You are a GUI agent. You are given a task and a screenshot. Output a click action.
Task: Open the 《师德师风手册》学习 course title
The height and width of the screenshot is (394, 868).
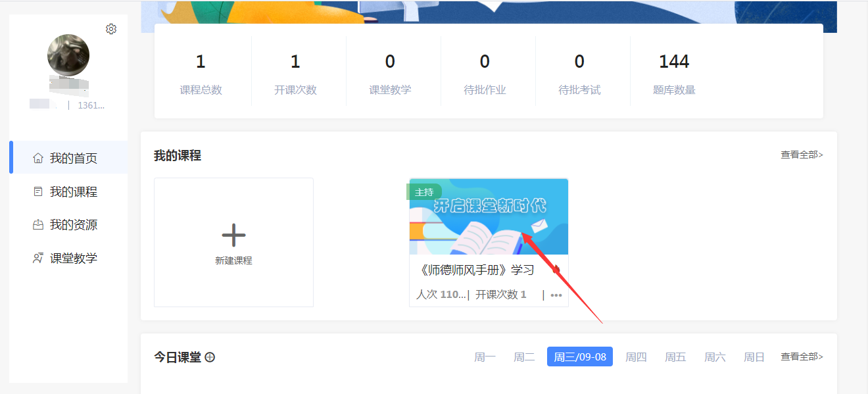pos(477,270)
